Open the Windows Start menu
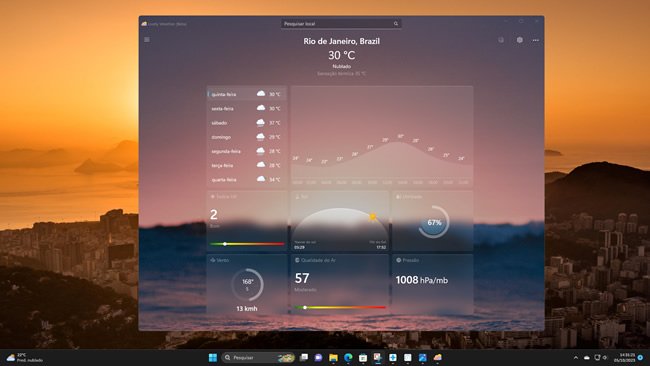The image size is (650, 366). click(213, 357)
